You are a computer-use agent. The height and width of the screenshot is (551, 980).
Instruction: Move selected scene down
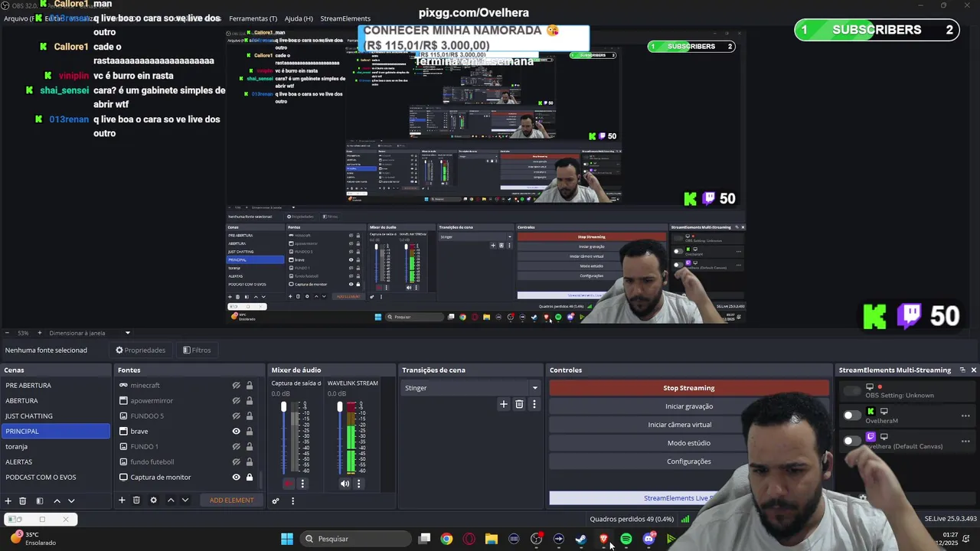[x=71, y=500]
